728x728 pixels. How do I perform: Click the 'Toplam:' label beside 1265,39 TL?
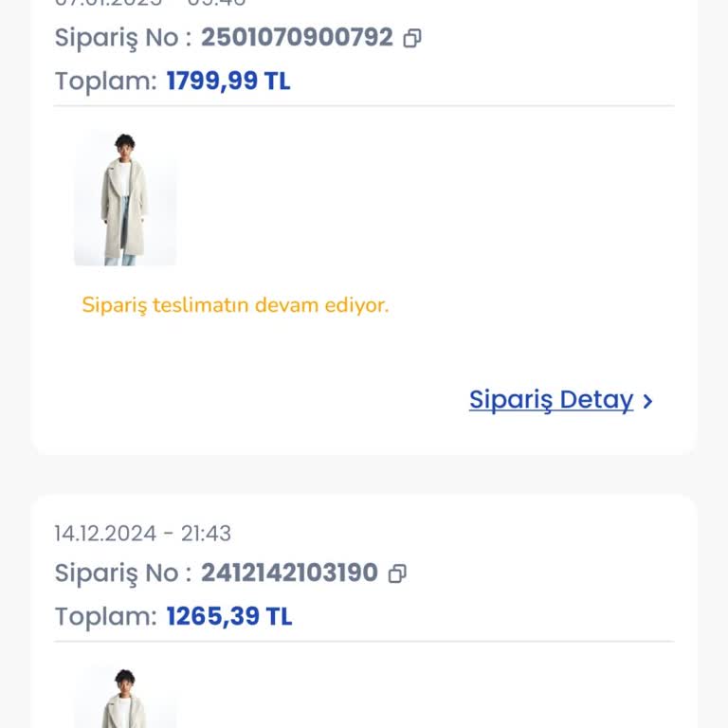tap(105, 616)
